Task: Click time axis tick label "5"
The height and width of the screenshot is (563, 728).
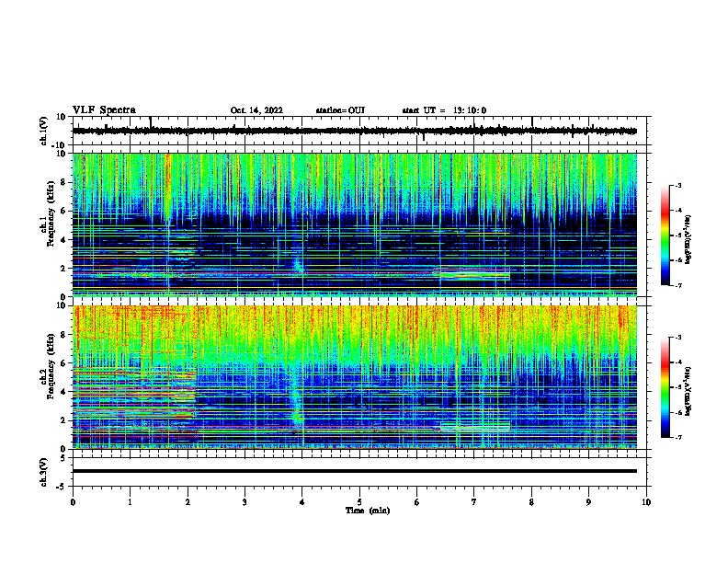Action: pos(359,502)
